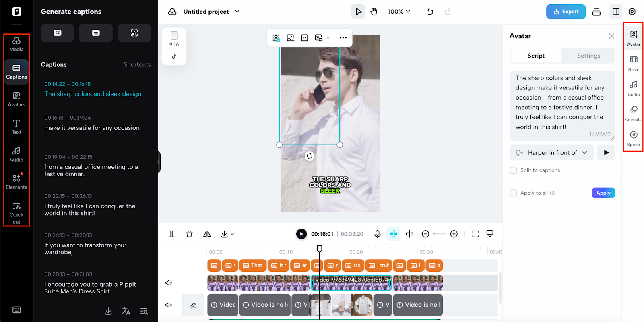Screen dimensions: 644x322
Task: Open the Media sidebar panel
Action: pyautogui.click(x=17, y=44)
